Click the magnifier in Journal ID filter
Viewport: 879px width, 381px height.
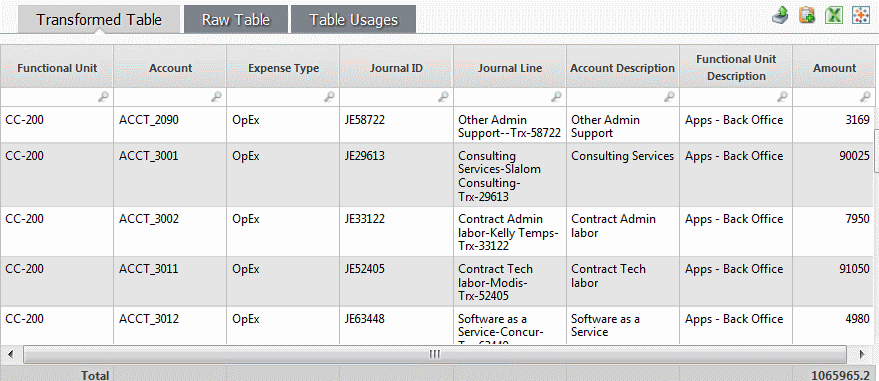coord(443,97)
